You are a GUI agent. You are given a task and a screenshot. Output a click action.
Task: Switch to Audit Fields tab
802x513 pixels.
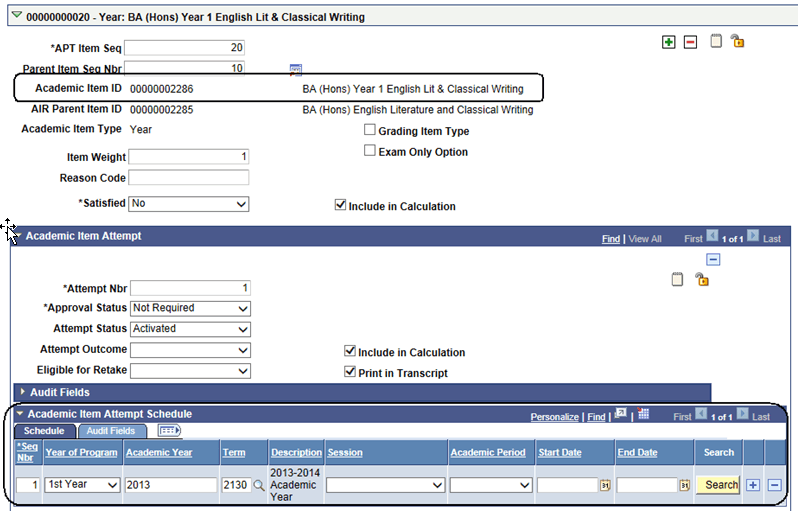pyautogui.click(x=111, y=431)
